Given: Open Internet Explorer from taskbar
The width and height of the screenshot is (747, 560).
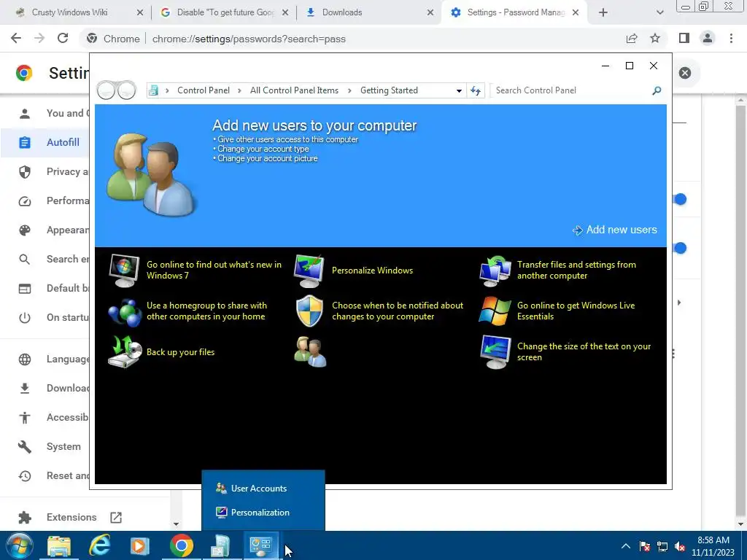Looking at the screenshot, I should click(x=100, y=545).
